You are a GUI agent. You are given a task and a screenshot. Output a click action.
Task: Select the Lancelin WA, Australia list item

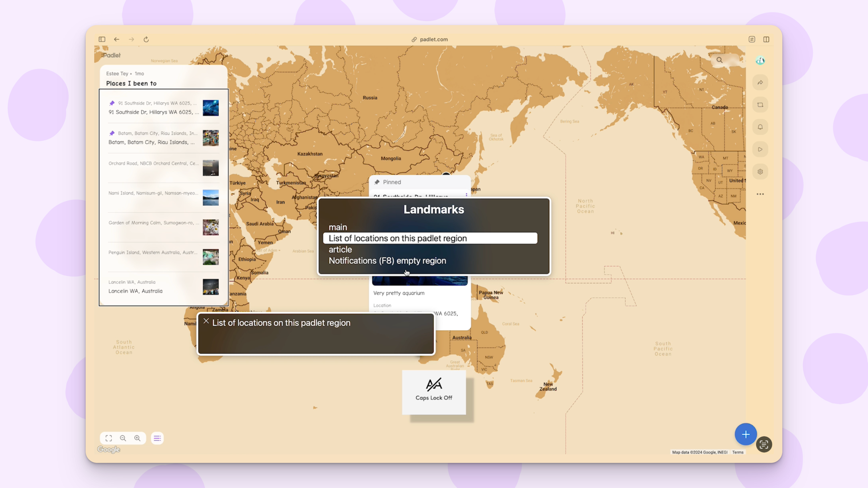[x=163, y=287]
